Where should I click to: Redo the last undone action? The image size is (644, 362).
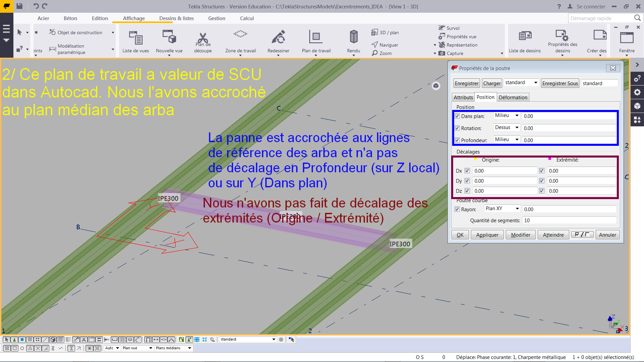point(45,6)
